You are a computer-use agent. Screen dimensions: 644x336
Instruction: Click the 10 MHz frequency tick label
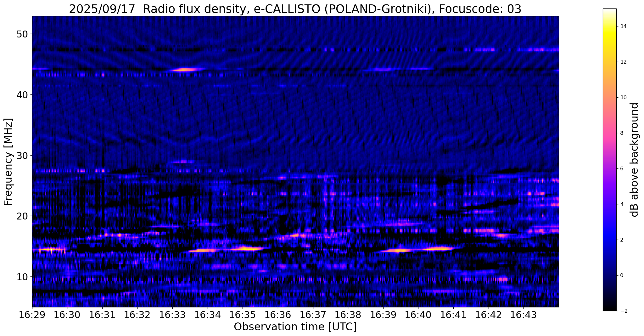click(x=22, y=277)
